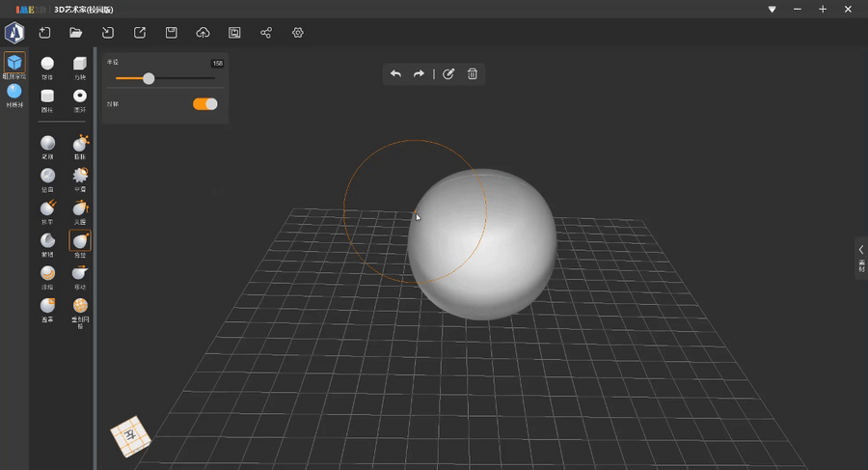
Task: Open the title bar dropdown triangle menu
Action: click(772, 10)
